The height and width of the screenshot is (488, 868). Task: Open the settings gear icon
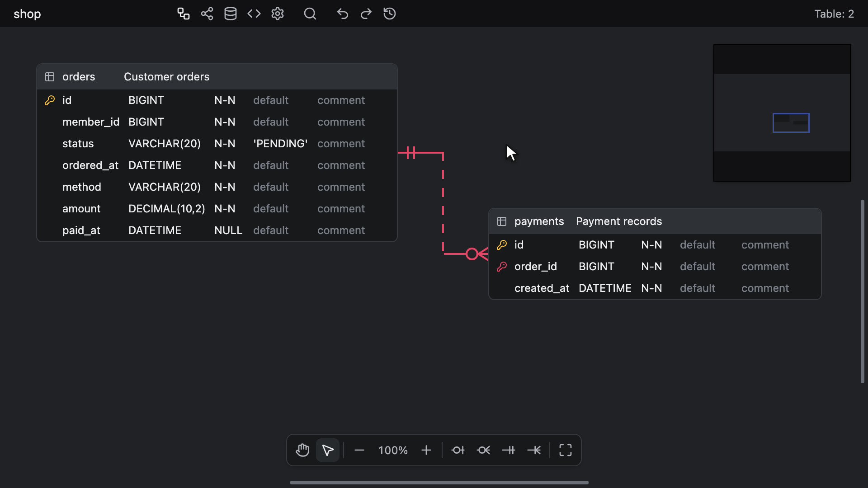coord(278,14)
